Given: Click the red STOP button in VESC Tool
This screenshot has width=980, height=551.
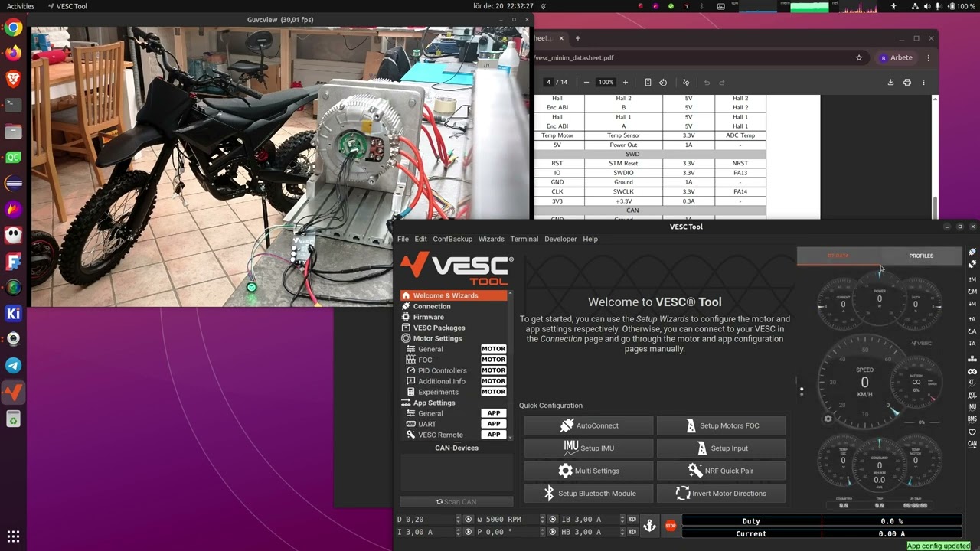Looking at the screenshot, I should (671, 525).
